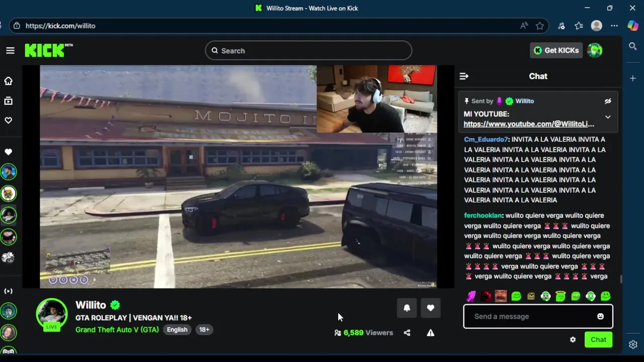
Task: Open Edge browser profile icon
Action: click(597, 26)
